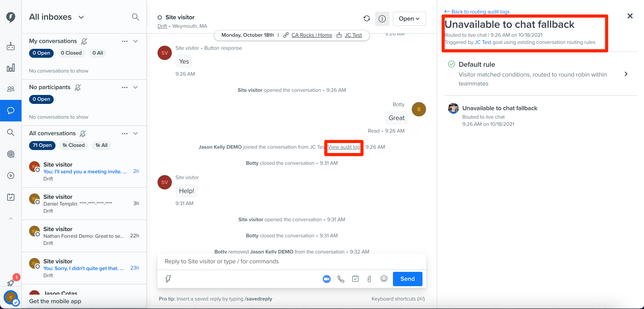Refresh the conversation with the reload icon

[367, 19]
